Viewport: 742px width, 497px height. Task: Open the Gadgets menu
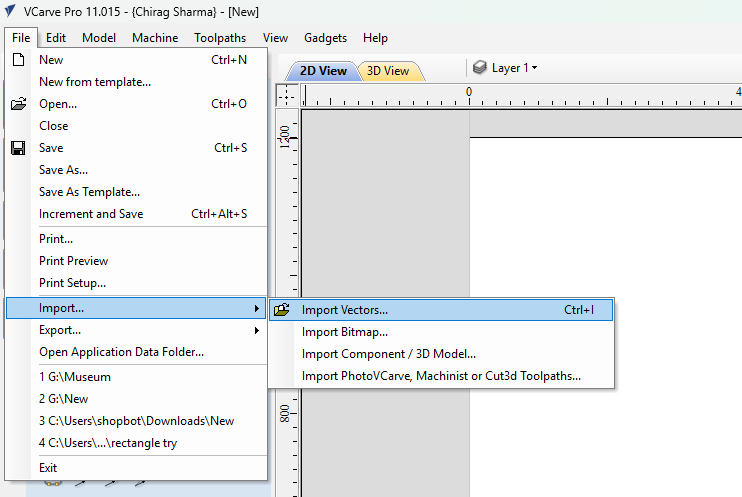point(326,38)
